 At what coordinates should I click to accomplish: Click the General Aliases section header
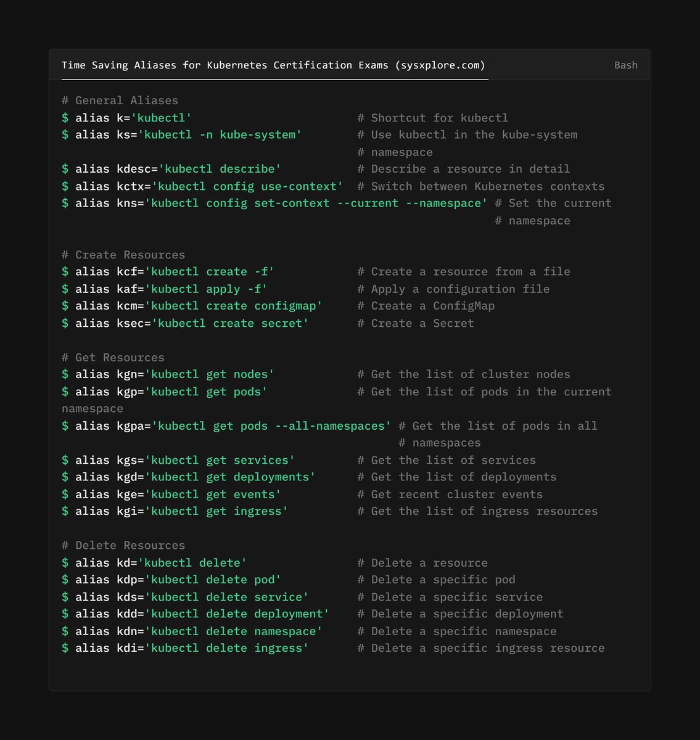click(120, 100)
